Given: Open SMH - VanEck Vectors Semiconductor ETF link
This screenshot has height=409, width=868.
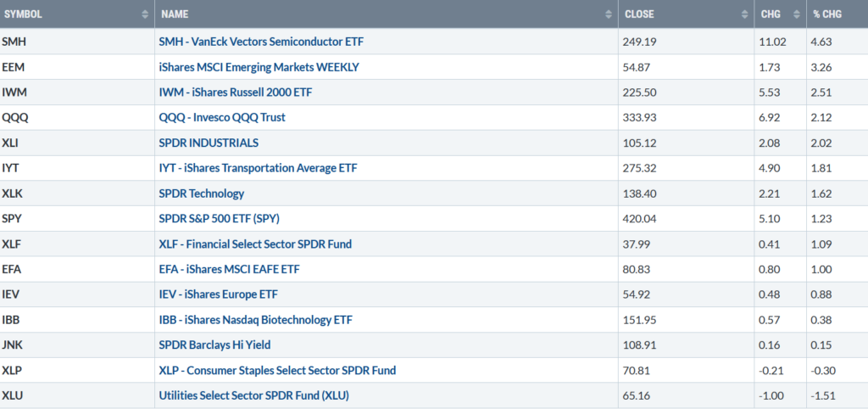Looking at the screenshot, I should point(263,42).
